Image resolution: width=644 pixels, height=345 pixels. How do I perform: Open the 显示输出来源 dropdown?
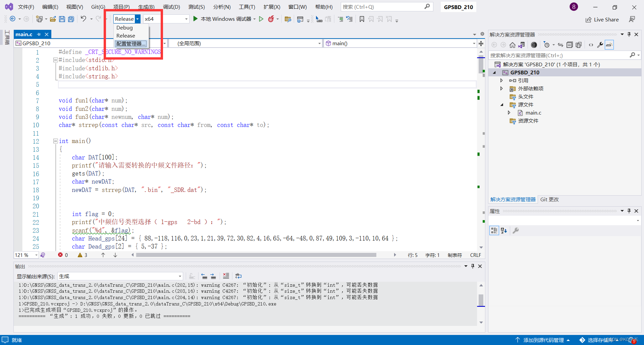[180, 276]
